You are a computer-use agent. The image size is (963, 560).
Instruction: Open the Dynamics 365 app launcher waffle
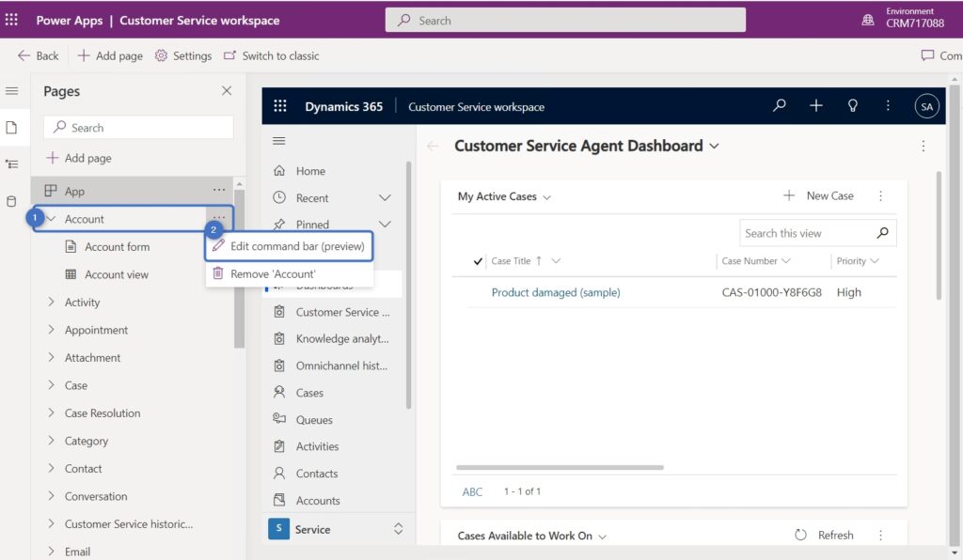pos(280,106)
